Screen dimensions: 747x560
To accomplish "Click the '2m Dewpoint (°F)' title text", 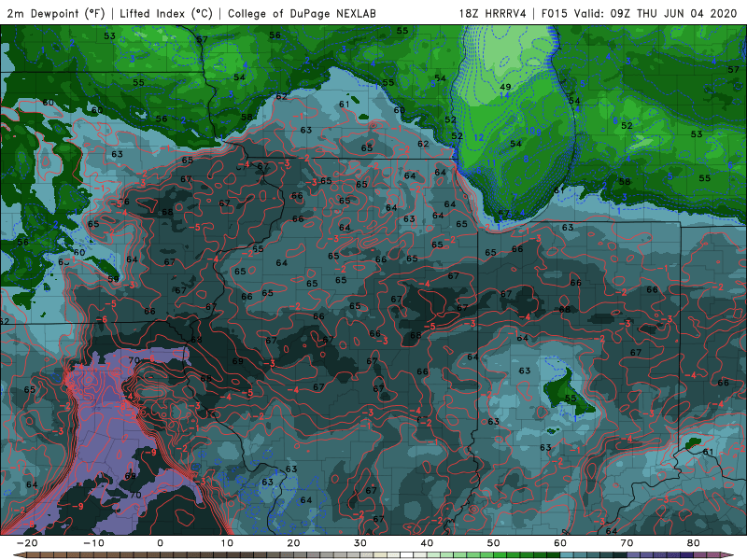I will [x=56, y=14].
